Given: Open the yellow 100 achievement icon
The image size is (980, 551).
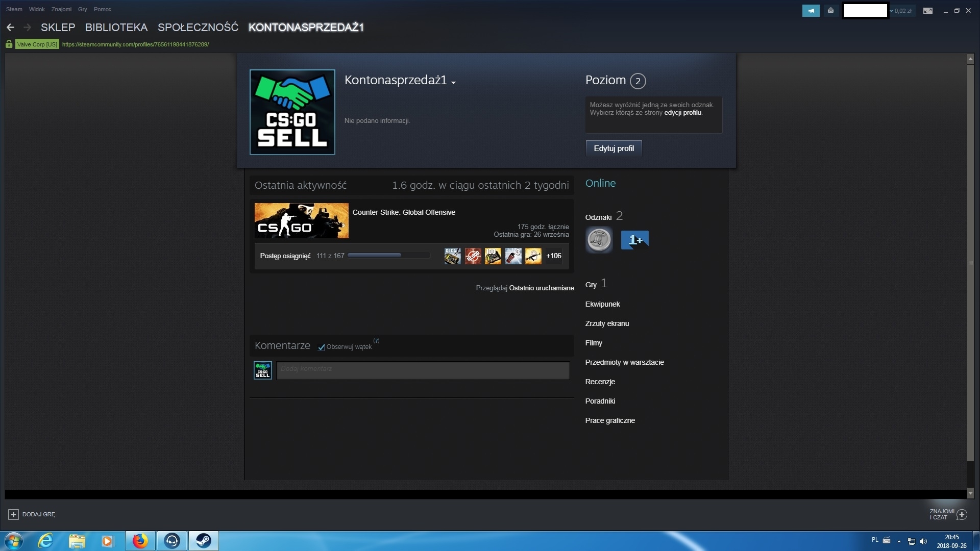Looking at the screenshot, I should point(493,256).
